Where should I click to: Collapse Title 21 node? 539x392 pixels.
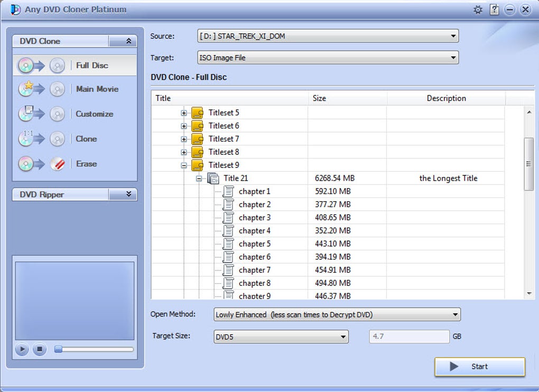(x=199, y=179)
